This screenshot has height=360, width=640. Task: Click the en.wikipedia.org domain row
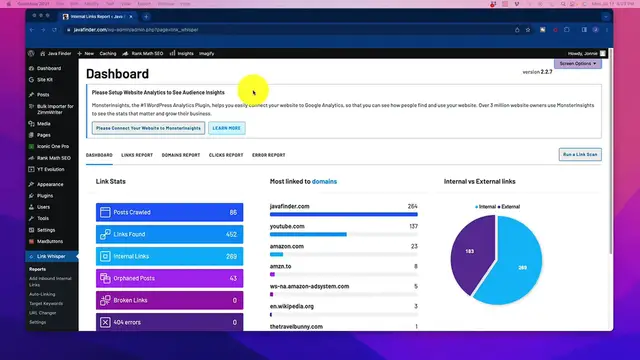(344, 309)
